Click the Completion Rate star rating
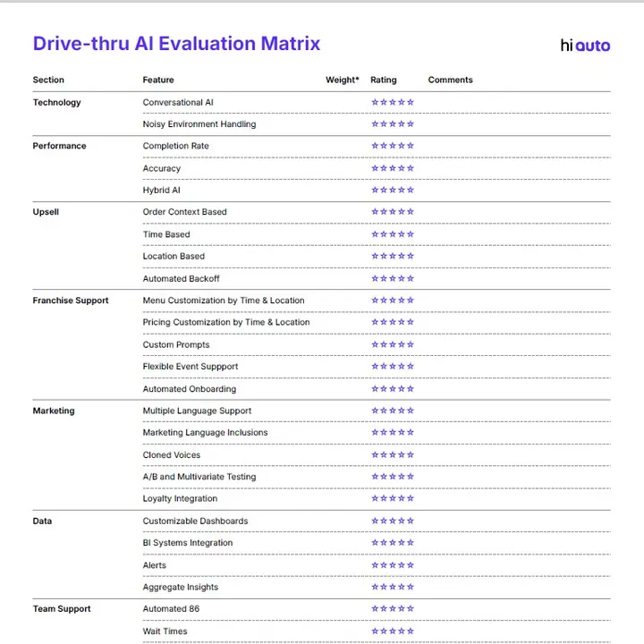The image size is (644, 644). [393, 146]
